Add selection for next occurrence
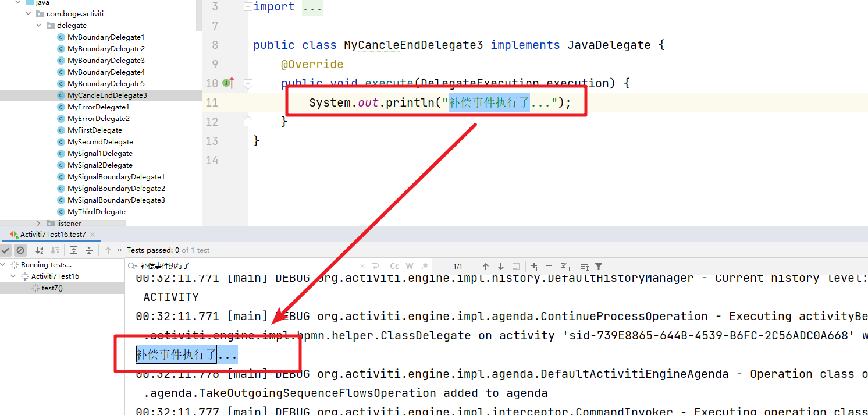This screenshot has width=868, height=415. (535, 267)
